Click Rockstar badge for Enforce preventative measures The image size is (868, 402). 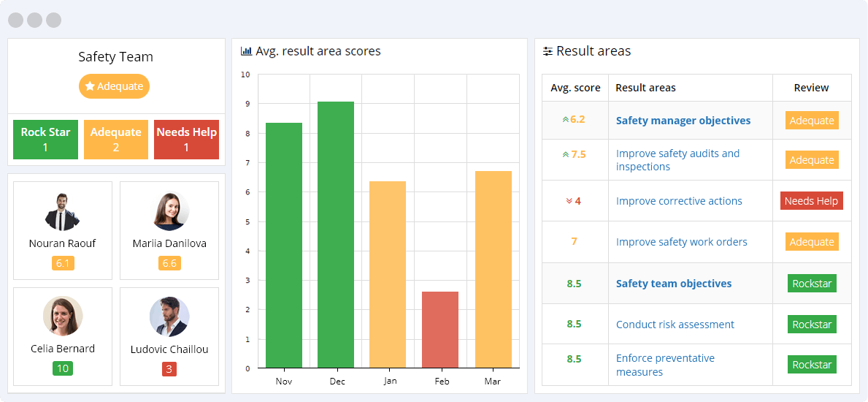pos(812,365)
